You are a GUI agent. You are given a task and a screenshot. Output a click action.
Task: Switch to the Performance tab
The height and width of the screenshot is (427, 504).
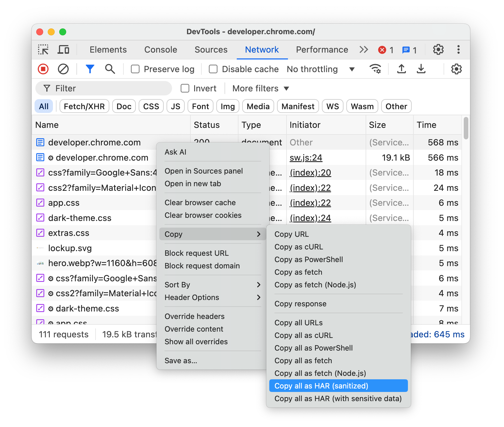(x=322, y=49)
